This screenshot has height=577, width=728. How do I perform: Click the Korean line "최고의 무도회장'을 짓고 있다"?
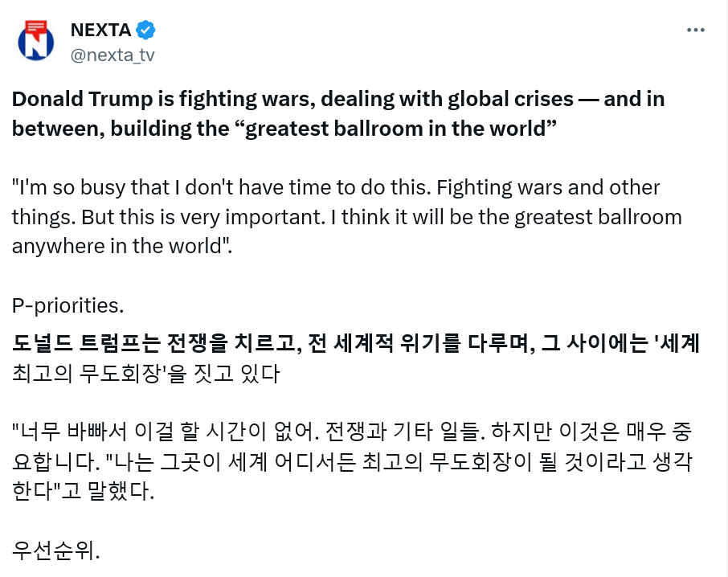pyautogui.click(x=145, y=373)
